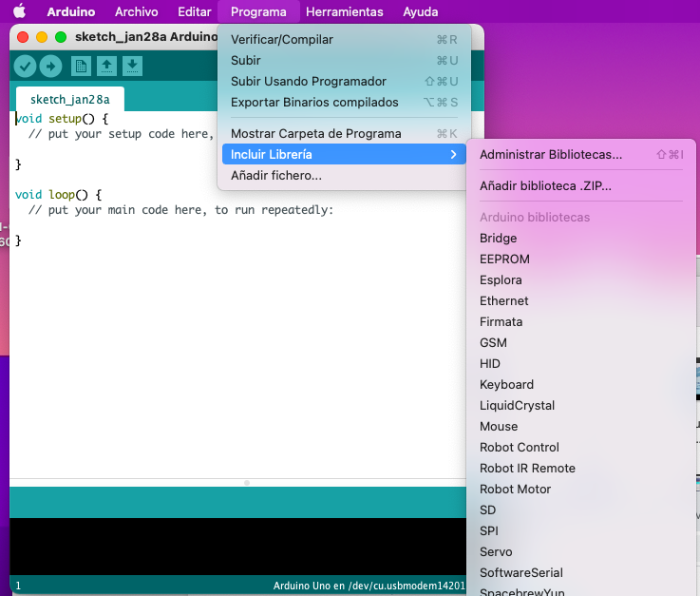The image size is (700, 596).
Task: Click the Programa menu in menu bar
Action: click(x=258, y=11)
